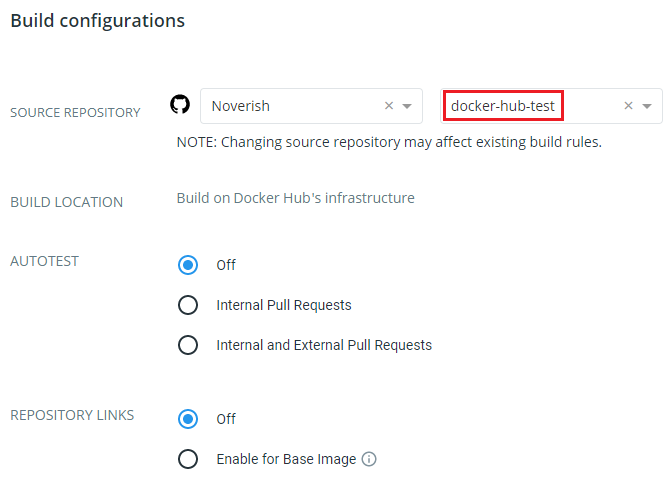The width and height of the screenshot is (671, 480).
Task: Click the Source Repository label
Action: (75, 113)
